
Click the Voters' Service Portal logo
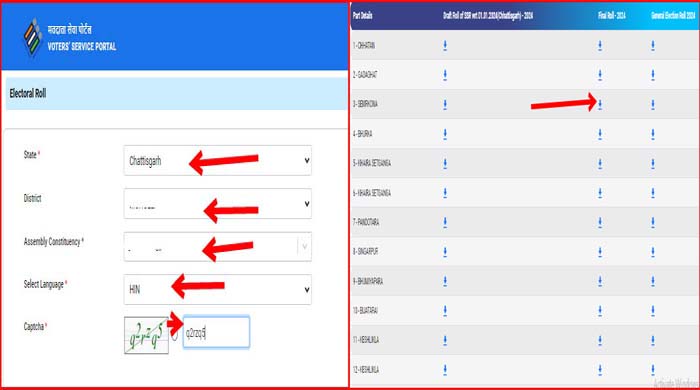[x=33, y=37]
